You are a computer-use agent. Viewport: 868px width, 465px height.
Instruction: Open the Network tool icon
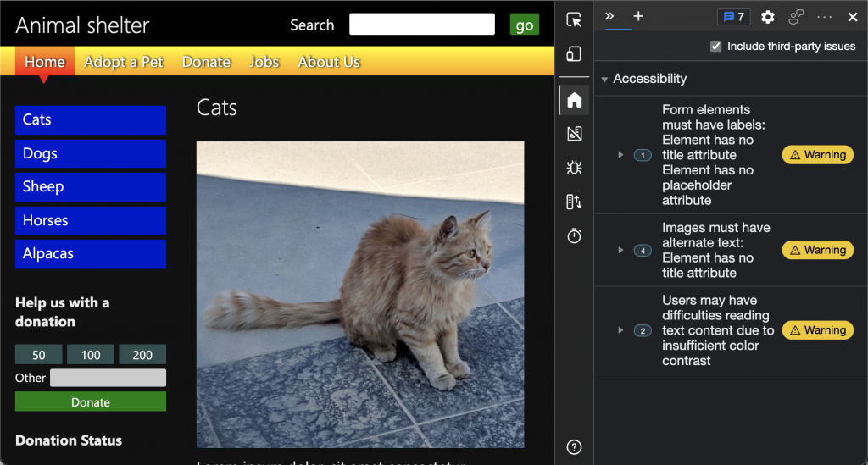click(x=574, y=202)
